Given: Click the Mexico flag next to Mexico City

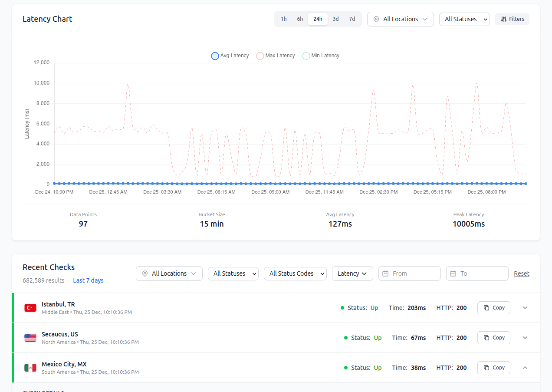Looking at the screenshot, I should (30, 367).
